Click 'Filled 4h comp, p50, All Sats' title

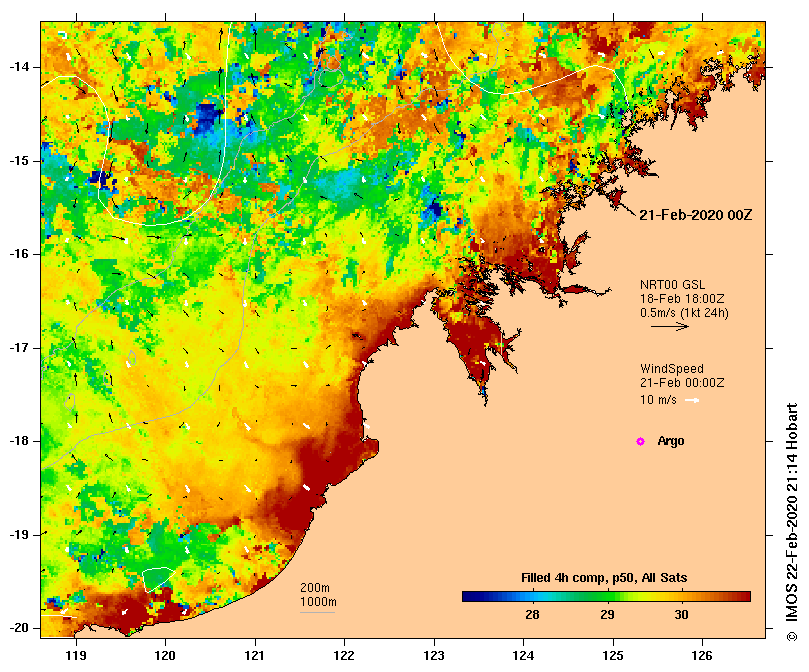coord(604,578)
